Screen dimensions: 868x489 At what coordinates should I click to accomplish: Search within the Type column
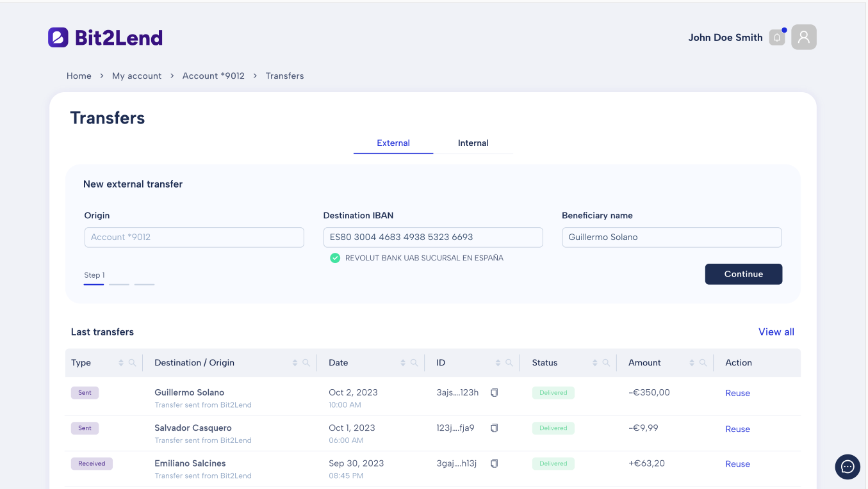[132, 363]
